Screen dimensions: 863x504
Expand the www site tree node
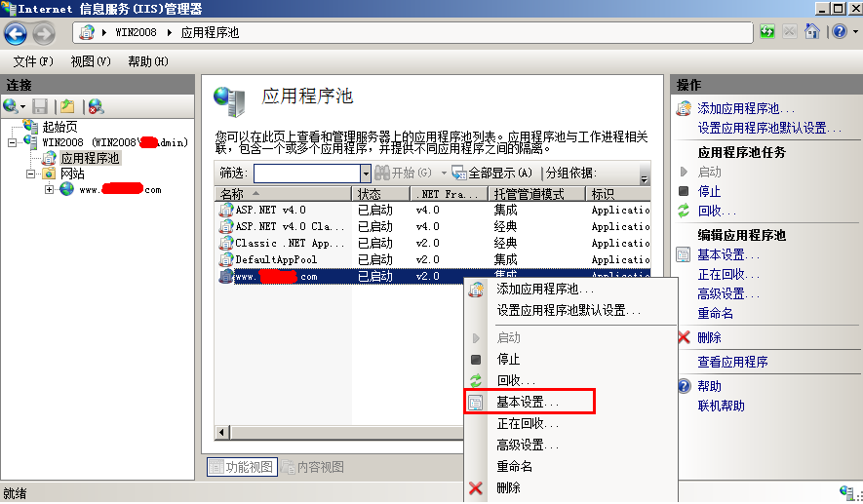(x=49, y=190)
